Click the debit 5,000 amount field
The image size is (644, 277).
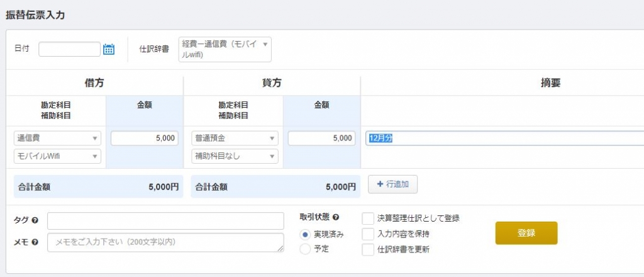[x=145, y=138]
